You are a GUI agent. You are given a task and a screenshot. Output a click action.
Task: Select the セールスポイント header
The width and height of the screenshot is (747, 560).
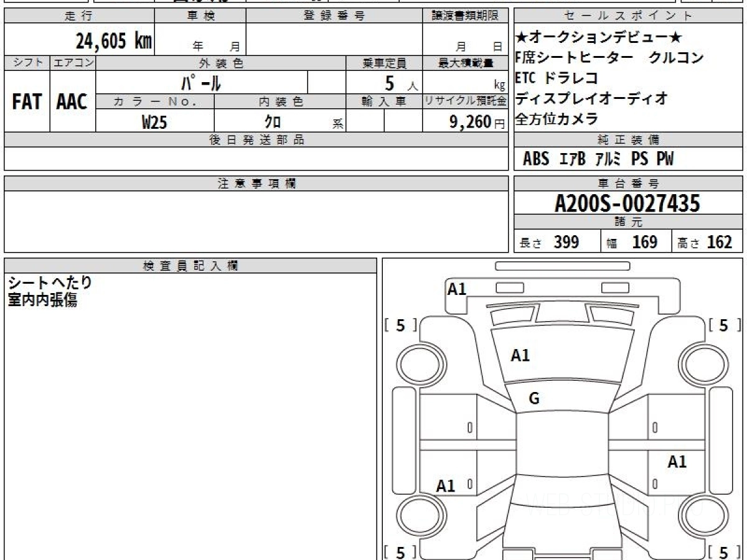(x=629, y=16)
